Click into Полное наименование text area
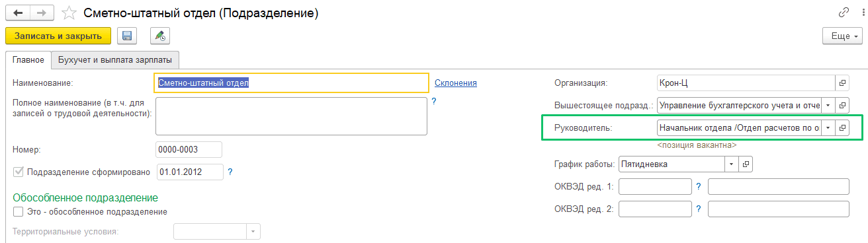The height and width of the screenshot is (243, 868). coord(291,116)
